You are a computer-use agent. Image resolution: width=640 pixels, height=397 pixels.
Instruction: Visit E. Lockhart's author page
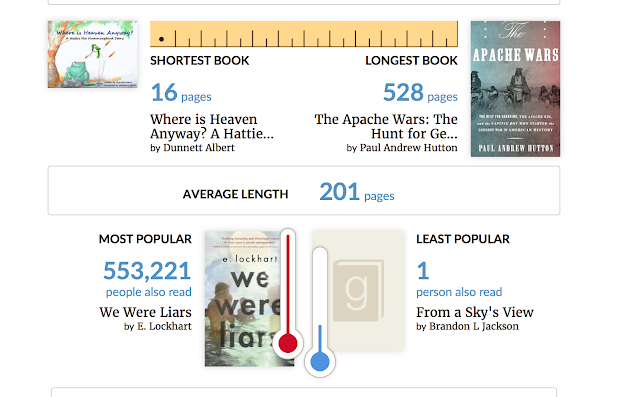coord(164,326)
